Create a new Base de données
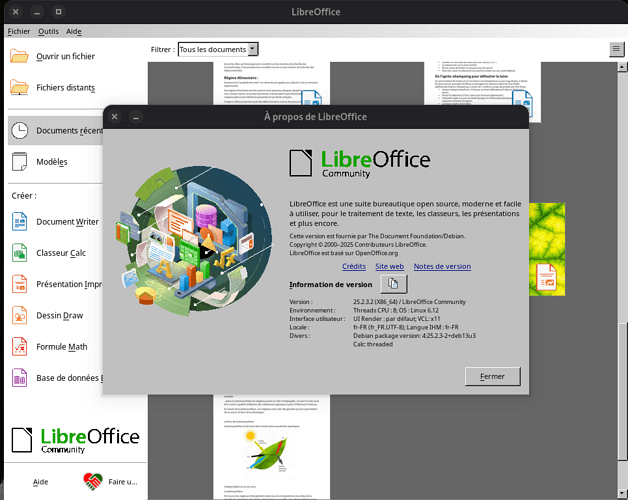The width and height of the screenshot is (628, 500). (19, 378)
